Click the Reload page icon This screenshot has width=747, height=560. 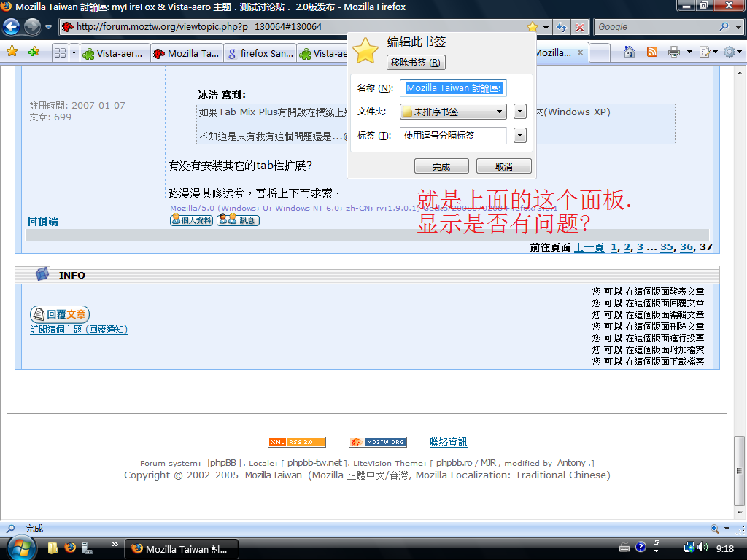pyautogui.click(x=562, y=27)
